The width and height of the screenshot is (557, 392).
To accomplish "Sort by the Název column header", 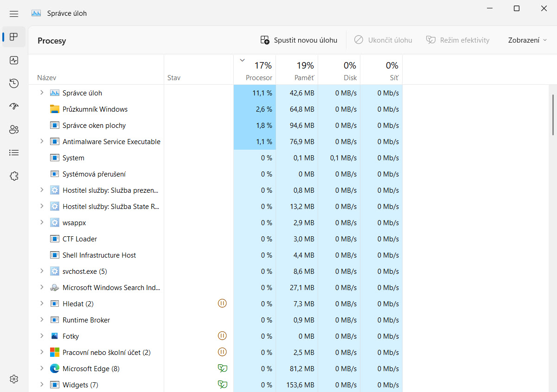I will pos(96,70).
